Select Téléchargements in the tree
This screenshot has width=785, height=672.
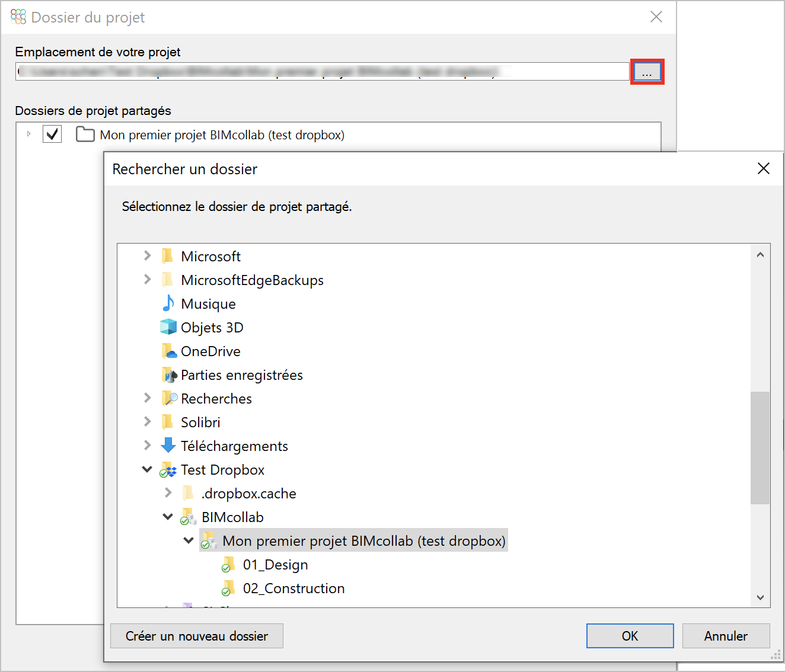pyautogui.click(x=235, y=446)
